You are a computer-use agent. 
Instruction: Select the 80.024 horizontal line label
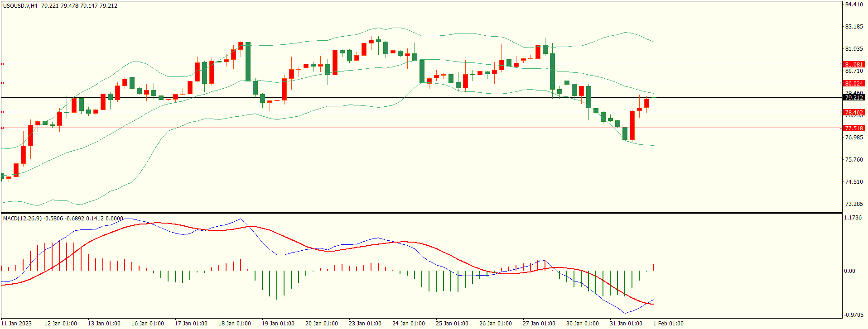pyautogui.click(x=854, y=83)
